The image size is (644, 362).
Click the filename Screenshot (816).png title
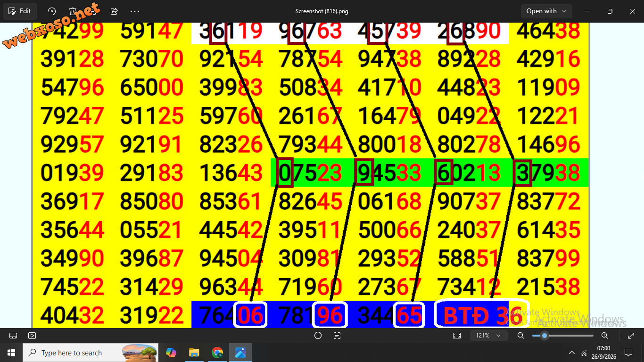322,11
